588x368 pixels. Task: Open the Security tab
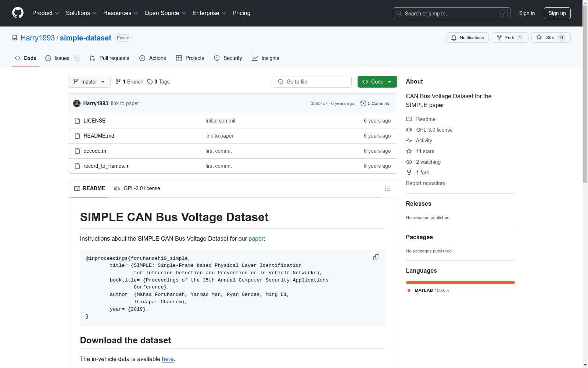[228, 58]
